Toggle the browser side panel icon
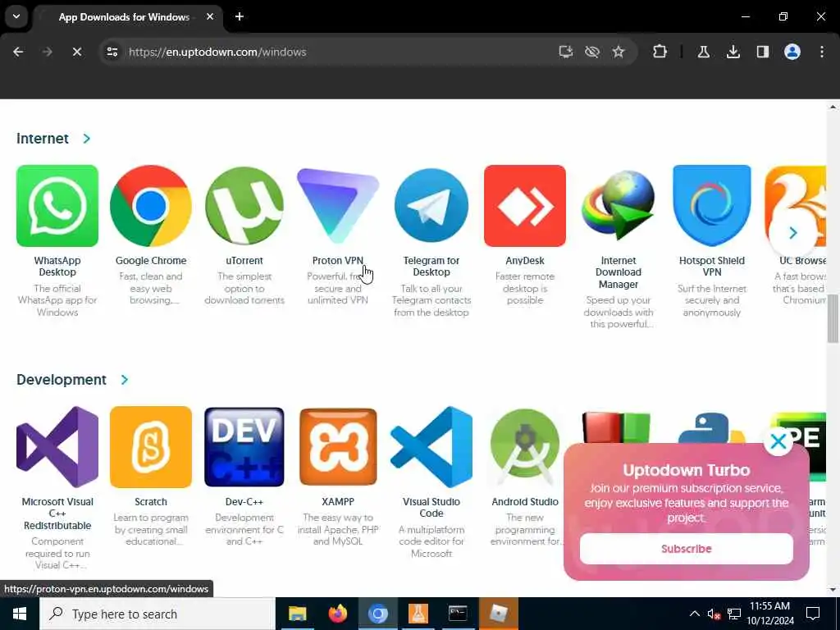The image size is (840, 630). [762, 52]
